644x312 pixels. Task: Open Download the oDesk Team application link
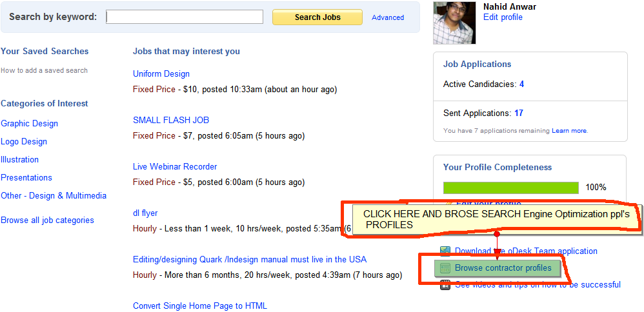[526, 251]
